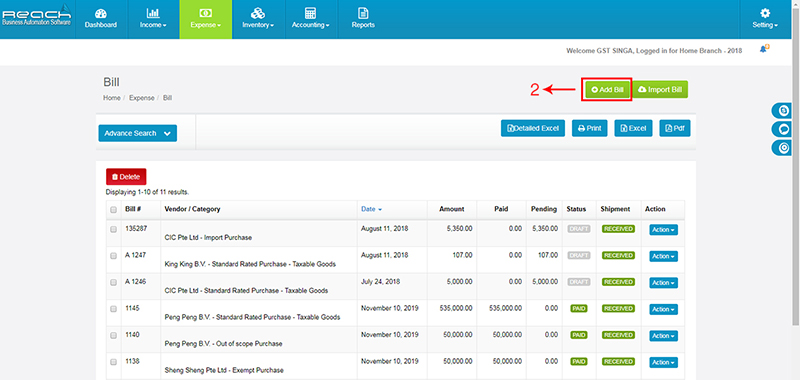Open the Inventory menu
This screenshot has height=380, width=800.
[x=258, y=25]
